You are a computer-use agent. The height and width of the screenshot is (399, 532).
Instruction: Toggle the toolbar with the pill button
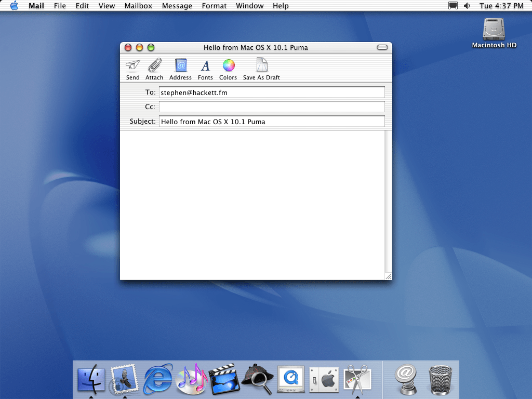pyautogui.click(x=382, y=47)
